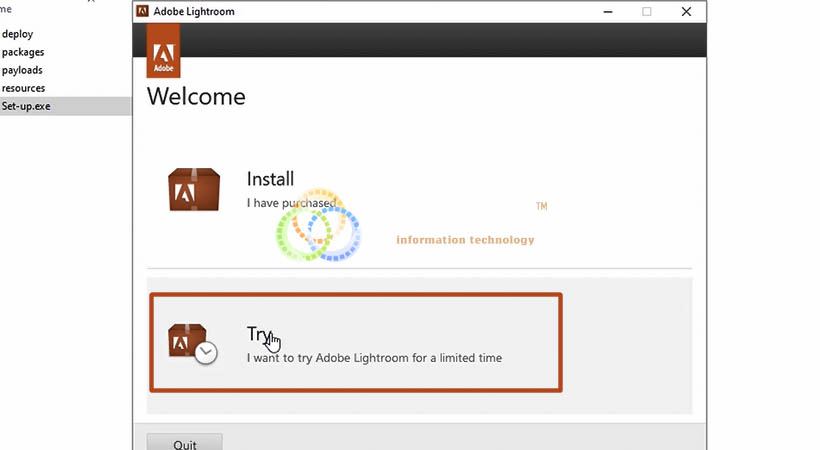Minimize the Adobe Lightroom window
The width and height of the screenshot is (820, 450).
[608, 12]
